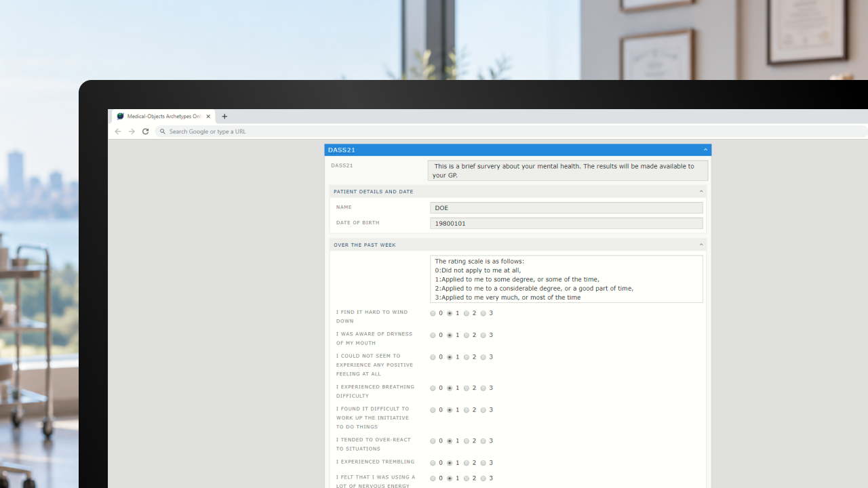The width and height of the screenshot is (868, 488).
Task: Select 2 for hard to wind down
Action: point(467,314)
